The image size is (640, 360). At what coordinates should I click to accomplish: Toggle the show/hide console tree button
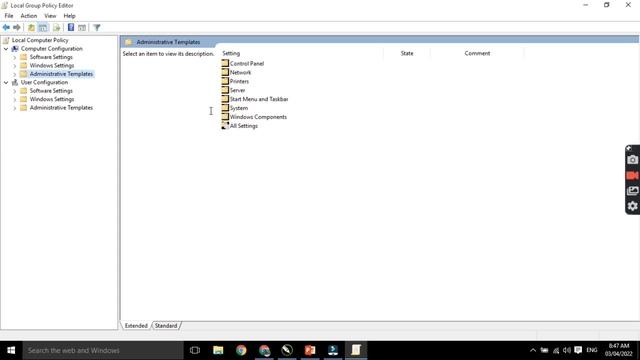pyautogui.click(x=43, y=27)
